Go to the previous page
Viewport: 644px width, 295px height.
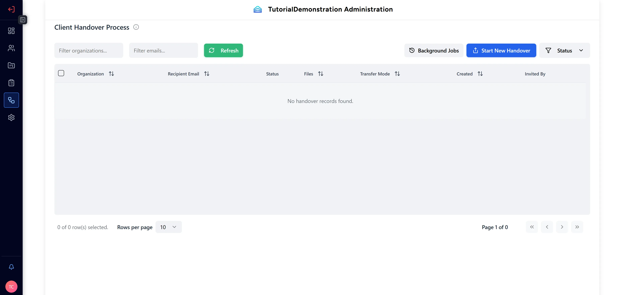(547, 227)
